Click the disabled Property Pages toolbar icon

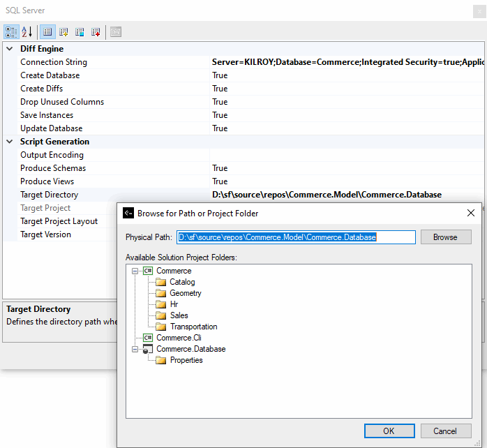(116, 32)
